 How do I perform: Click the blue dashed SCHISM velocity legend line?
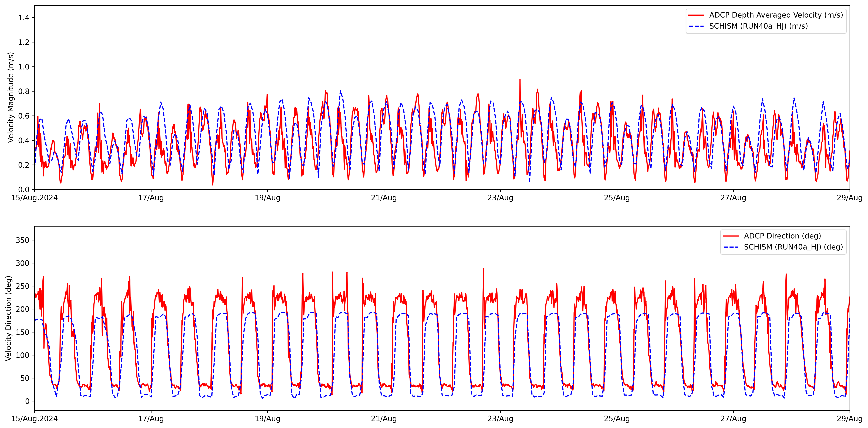[696, 26]
